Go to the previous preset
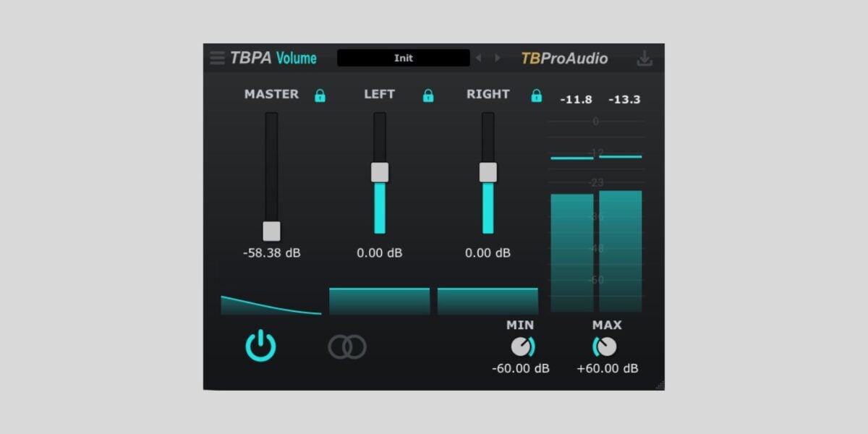This screenshot has height=434, width=868. [x=479, y=58]
